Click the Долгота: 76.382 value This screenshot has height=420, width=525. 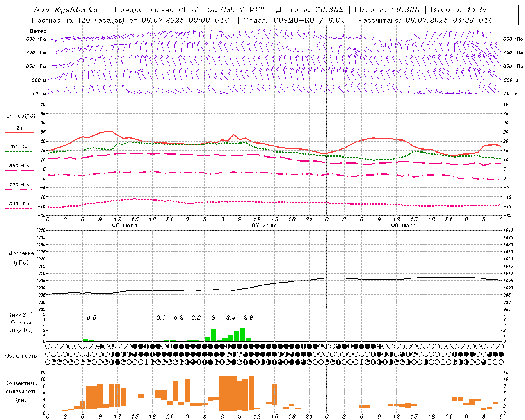(310, 10)
